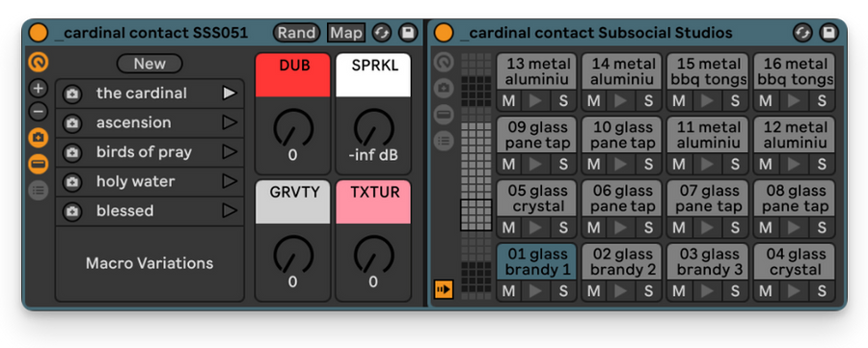Launch the 'blessed' macro variation
The image size is (868, 348).
pyautogui.click(x=230, y=211)
